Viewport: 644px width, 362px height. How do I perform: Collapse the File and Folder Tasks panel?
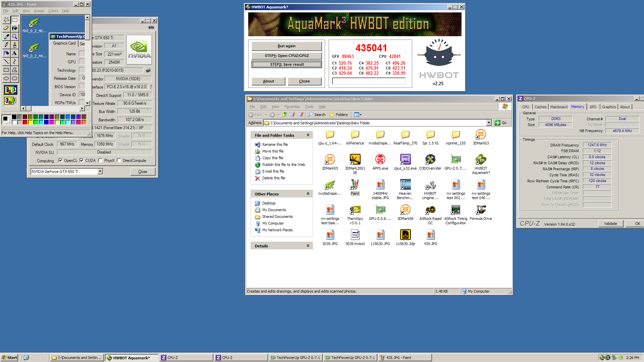pyautogui.click(x=308, y=135)
